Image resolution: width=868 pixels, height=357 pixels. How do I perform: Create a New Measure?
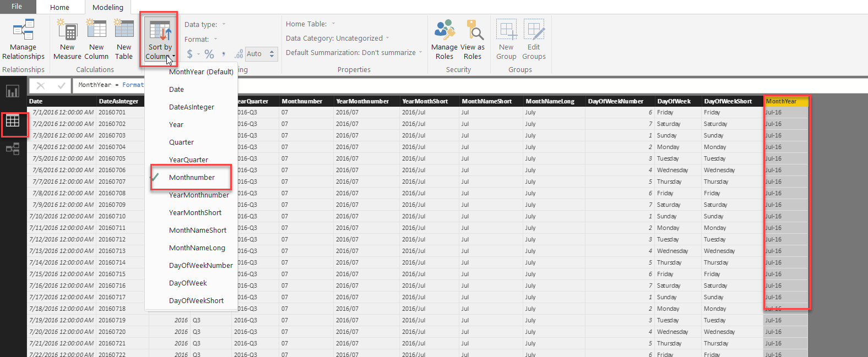[x=67, y=39]
